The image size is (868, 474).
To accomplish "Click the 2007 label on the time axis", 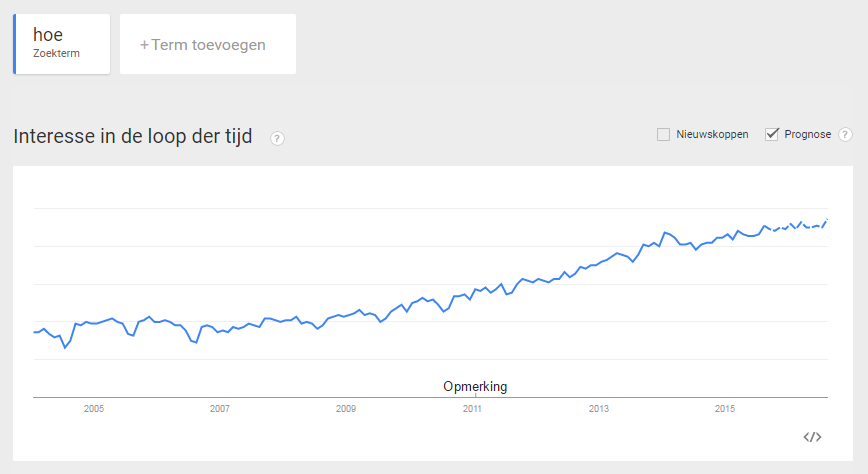I will (x=220, y=409).
